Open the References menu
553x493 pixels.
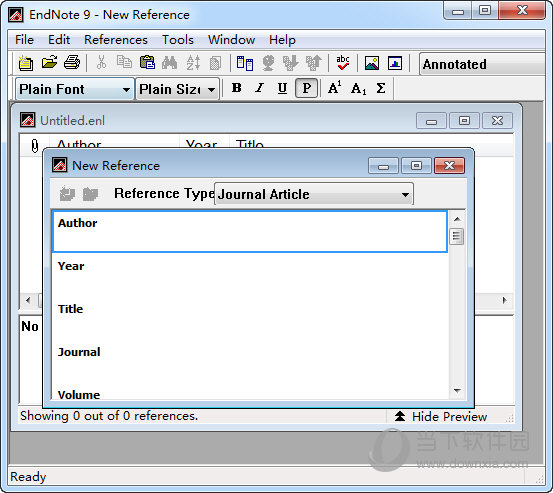(116, 40)
